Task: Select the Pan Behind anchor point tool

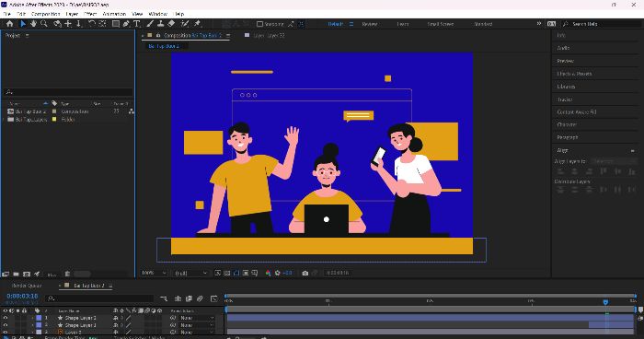Action: pos(102,24)
